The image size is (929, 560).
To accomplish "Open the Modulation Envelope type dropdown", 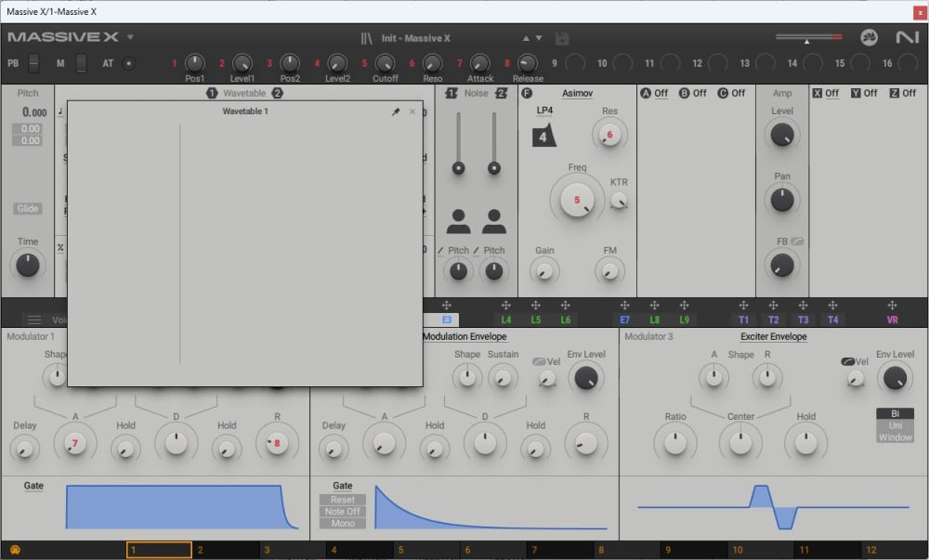I will point(464,336).
